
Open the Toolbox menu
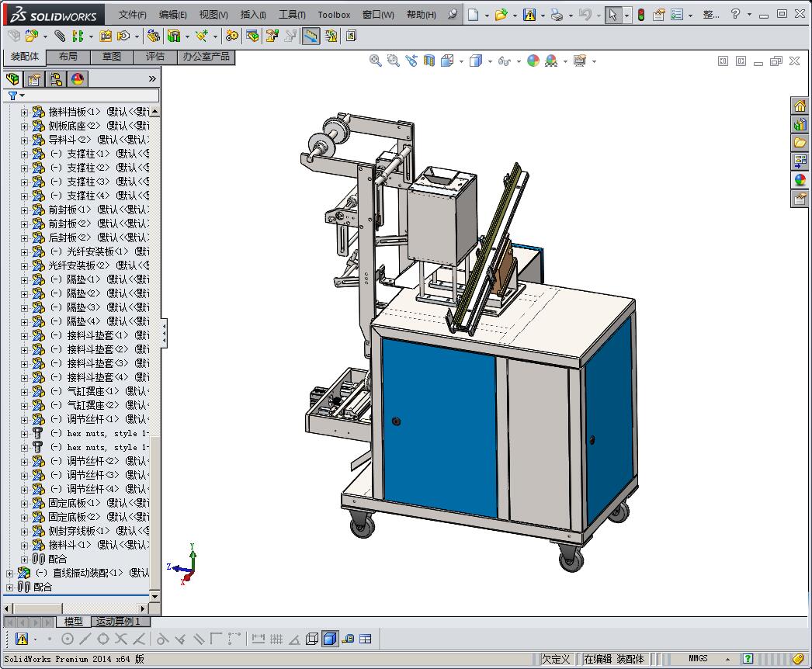coord(334,15)
